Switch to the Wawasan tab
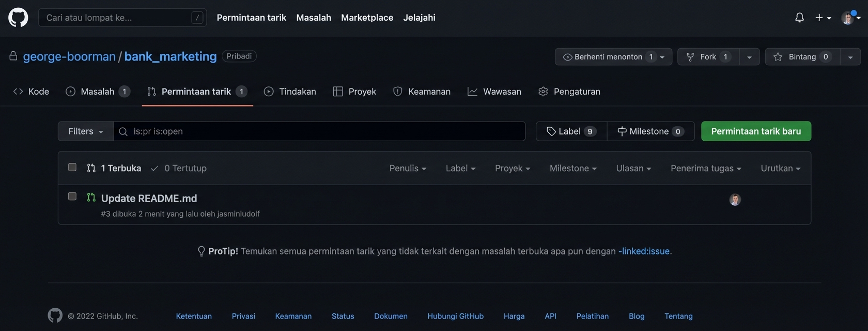 (494, 92)
